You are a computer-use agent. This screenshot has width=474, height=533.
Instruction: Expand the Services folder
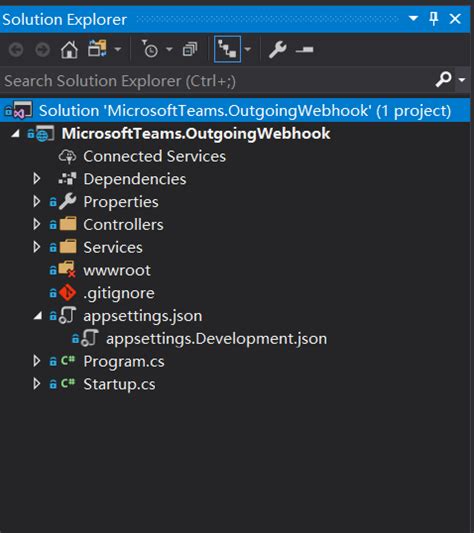37,247
